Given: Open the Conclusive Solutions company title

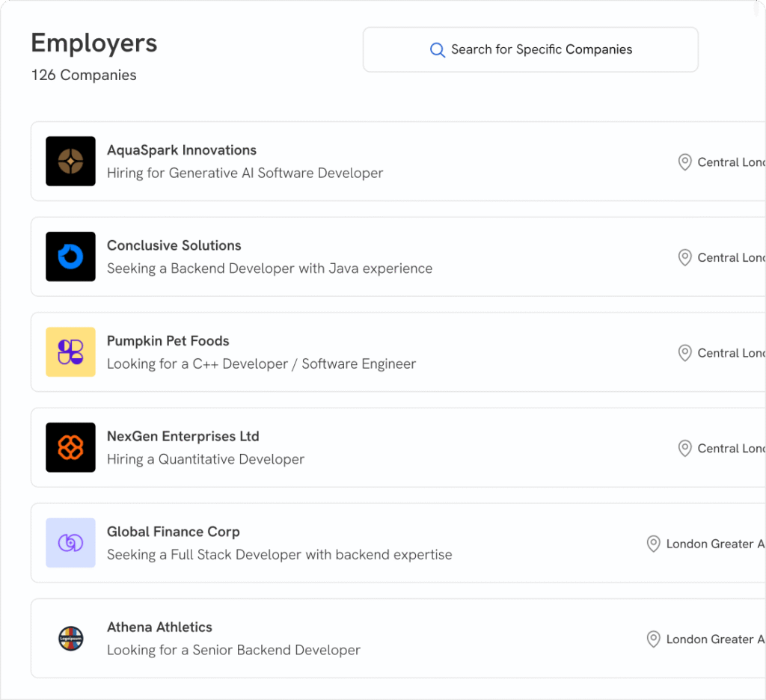Looking at the screenshot, I should pos(174,245).
